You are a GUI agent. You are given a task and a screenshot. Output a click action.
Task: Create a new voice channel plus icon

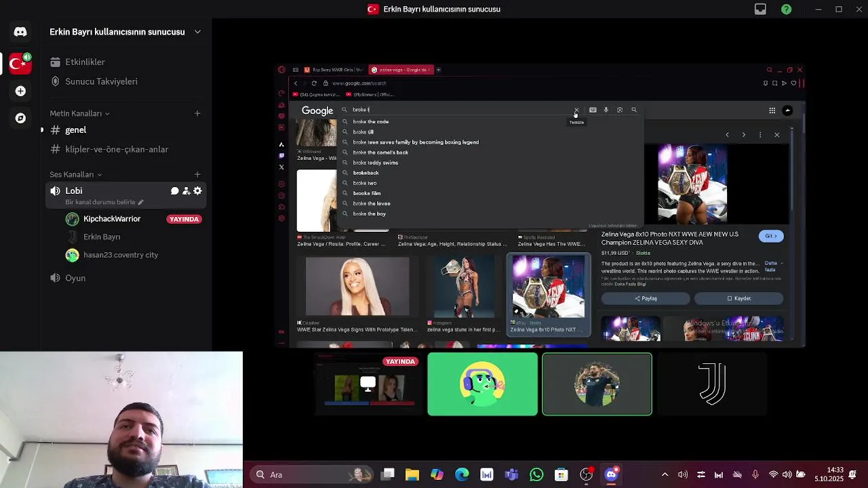click(x=197, y=174)
